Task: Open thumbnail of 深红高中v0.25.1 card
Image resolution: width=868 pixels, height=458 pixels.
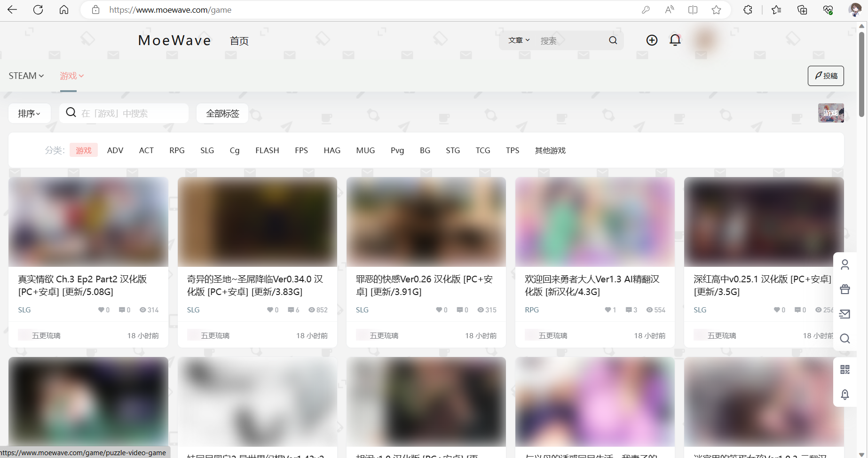Action: pyautogui.click(x=764, y=222)
